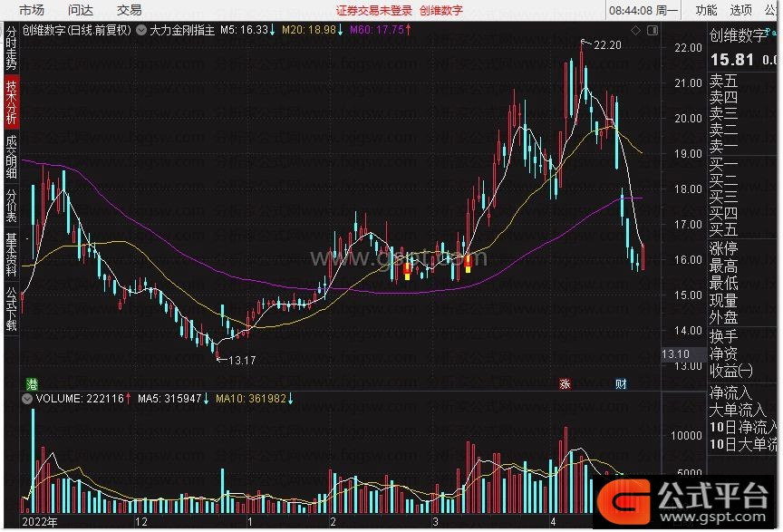
Task: Click the 08:44:08 周一 clock display
Action: (643, 11)
